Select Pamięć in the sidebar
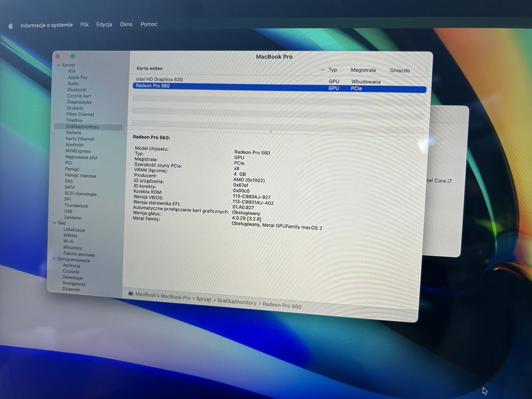 (72, 169)
